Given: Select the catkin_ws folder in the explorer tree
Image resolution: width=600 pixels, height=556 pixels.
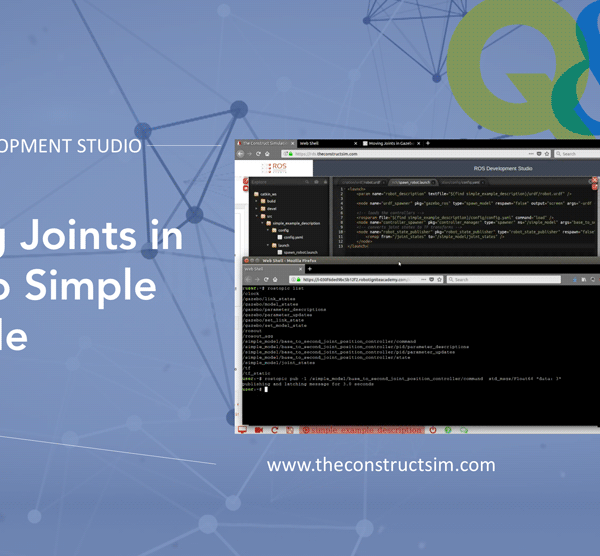Looking at the screenshot, I should pyautogui.click(x=265, y=194).
